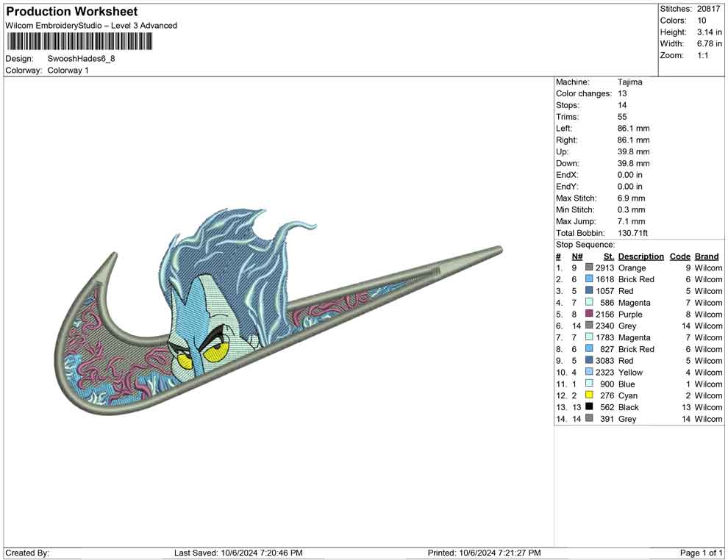Screen dimensions: 728x560
Task: Click the color swatch for stop 1 Orange
Action: click(x=589, y=268)
